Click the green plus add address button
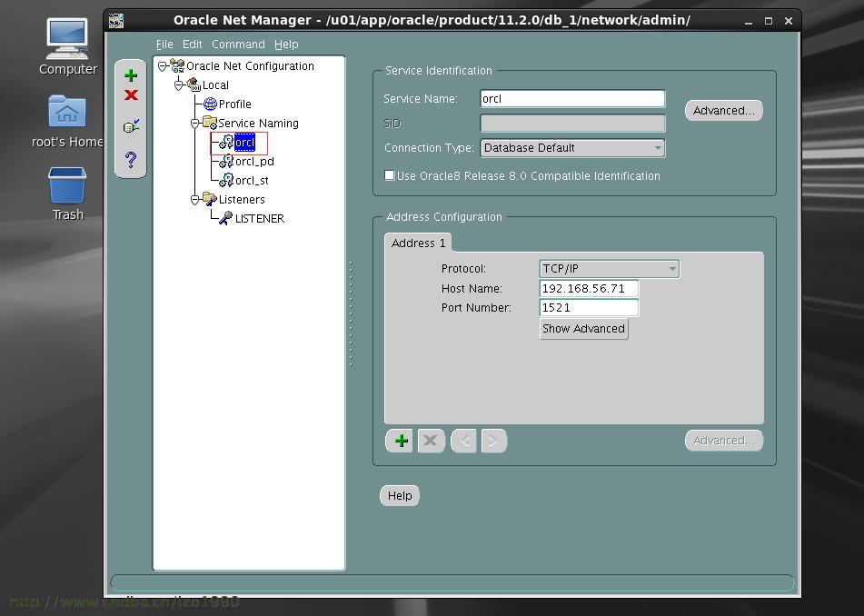The width and height of the screenshot is (864, 616). click(x=402, y=441)
